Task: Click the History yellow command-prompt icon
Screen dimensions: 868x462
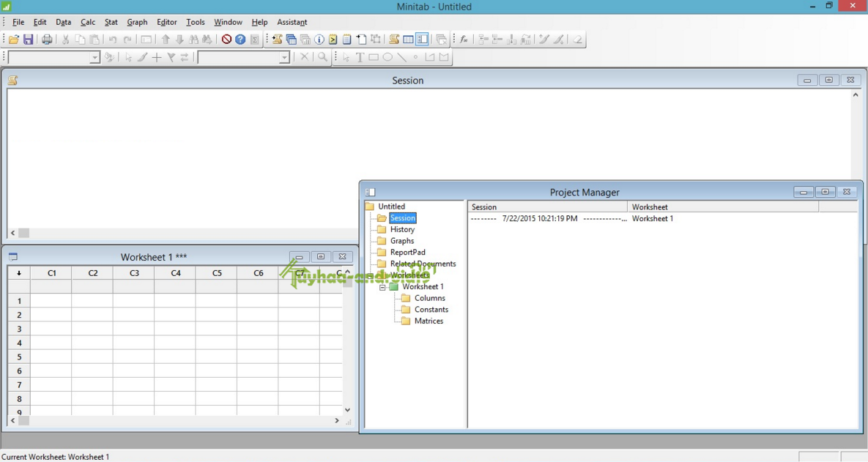Action: (x=333, y=40)
